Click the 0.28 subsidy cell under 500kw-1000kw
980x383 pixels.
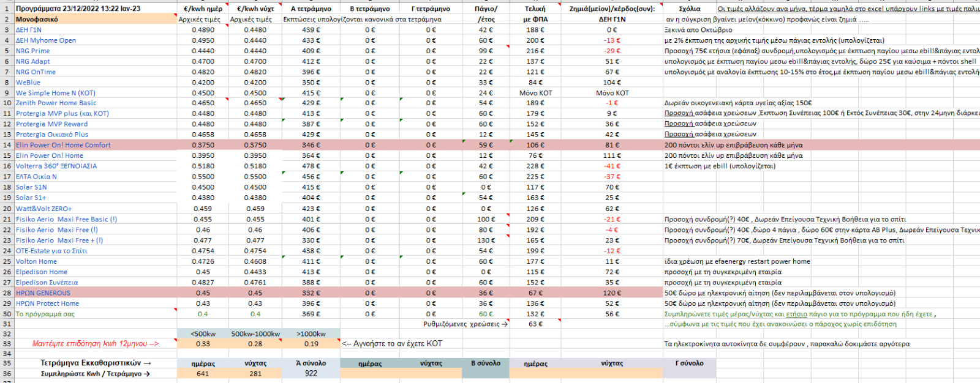click(255, 344)
